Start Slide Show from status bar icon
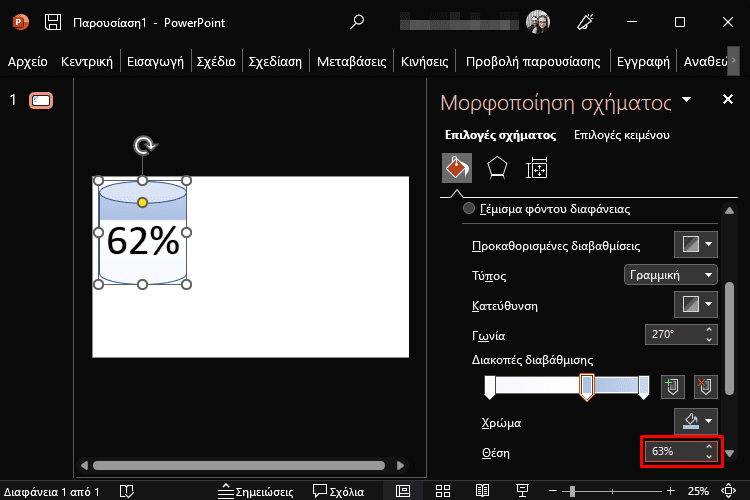Viewport: 750px width, 500px height. coord(522,491)
